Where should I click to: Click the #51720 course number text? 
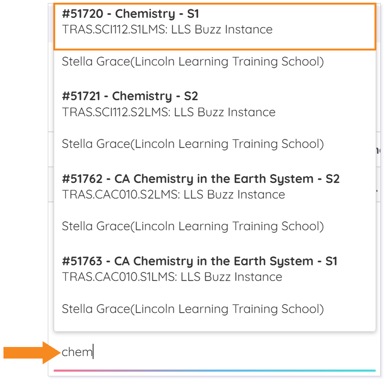[x=83, y=14]
